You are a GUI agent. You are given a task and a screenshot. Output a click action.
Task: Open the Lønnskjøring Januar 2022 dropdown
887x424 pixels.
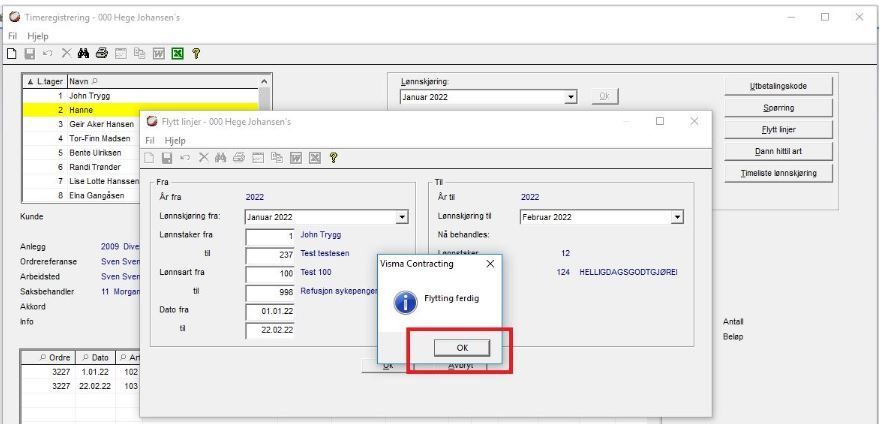click(x=571, y=97)
